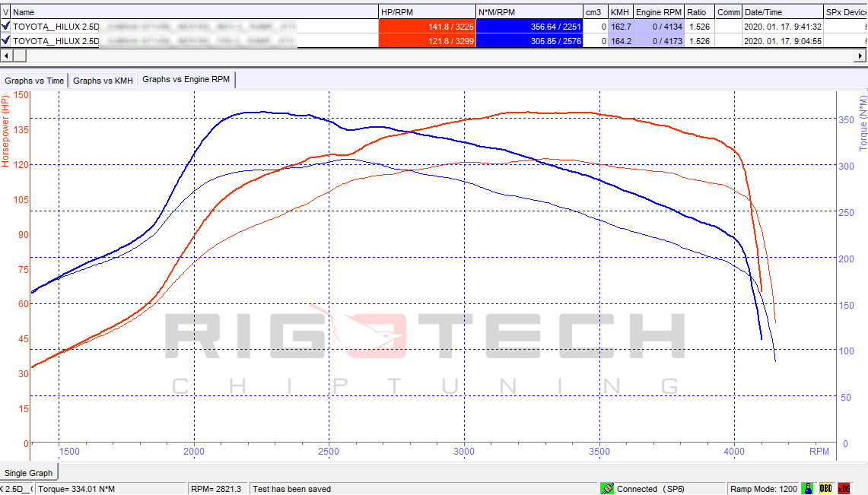Viewport: 868px width, 495px height.
Task: Click the 2000 RPM axis tick label
Action: pos(194,452)
